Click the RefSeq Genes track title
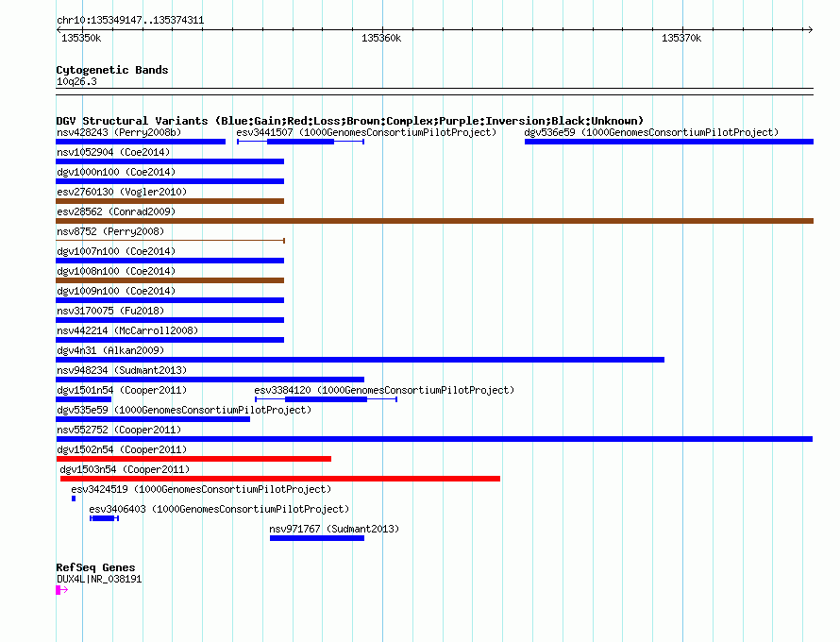 95,567
